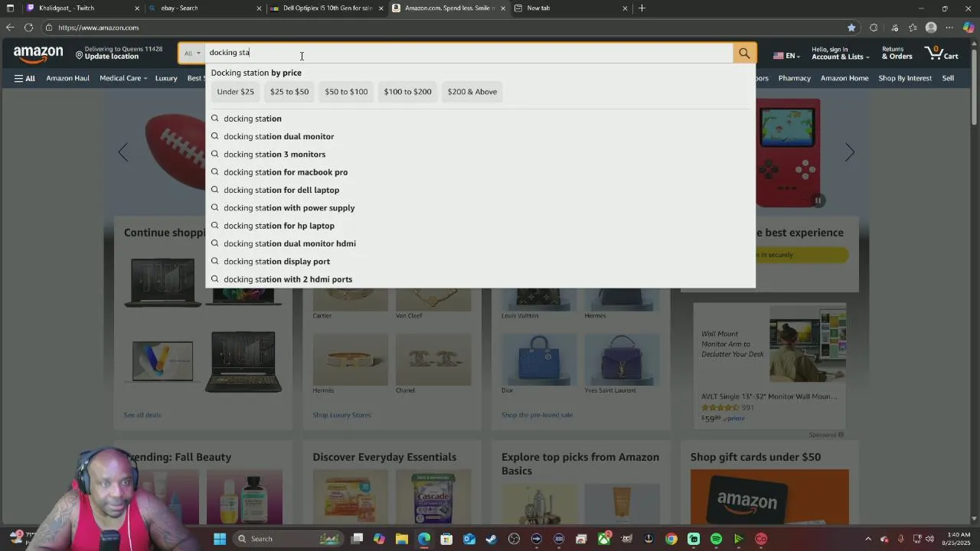This screenshot has height=551, width=980.
Task: Filter docking stations Under $25
Action: coord(235,92)
